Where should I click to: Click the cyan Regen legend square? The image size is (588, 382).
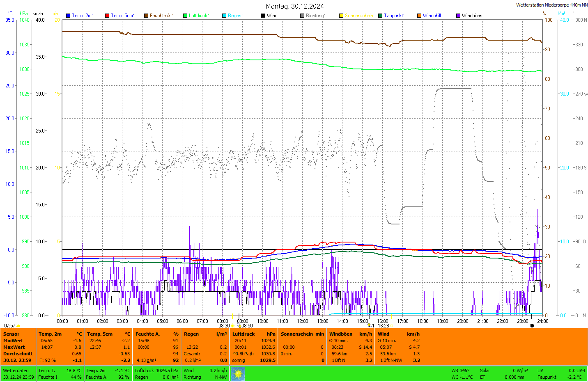224,16
